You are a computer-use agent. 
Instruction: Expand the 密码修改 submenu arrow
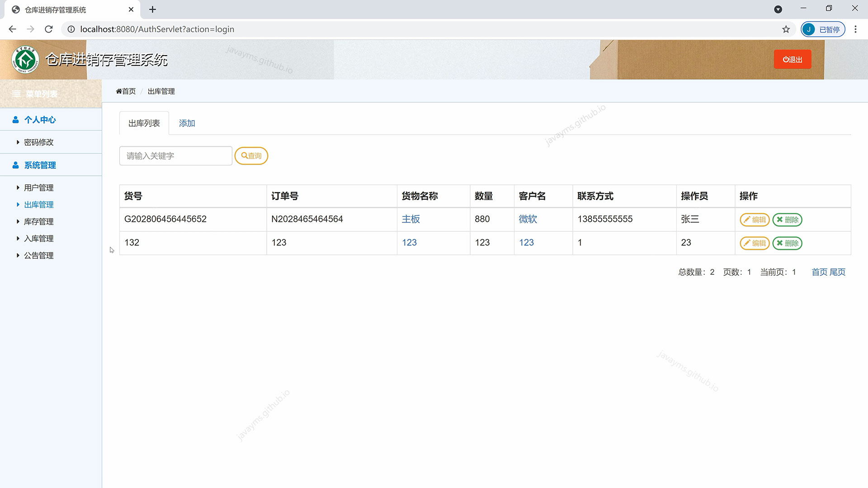pos(18,142)
